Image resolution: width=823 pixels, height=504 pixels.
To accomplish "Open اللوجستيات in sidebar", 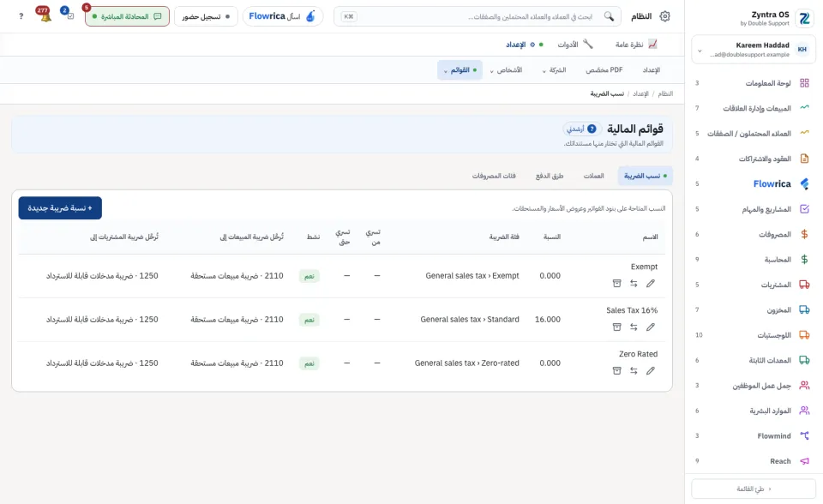I will [754, 335].
